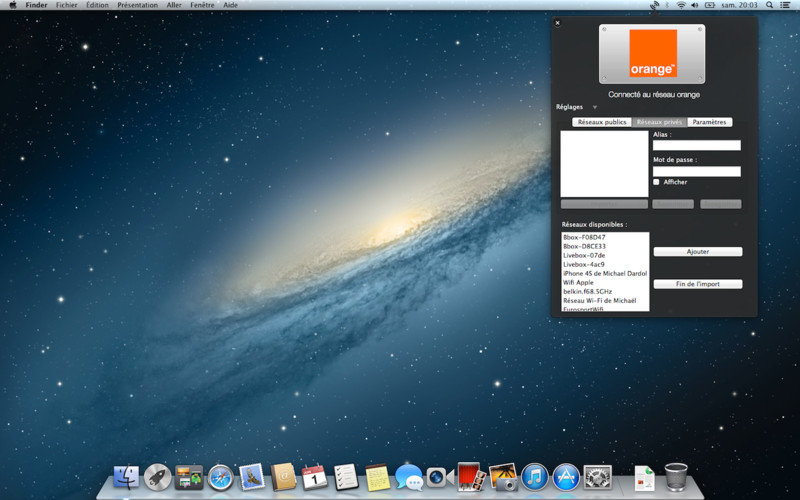Open the Présentation menu
800x500 pixels.
[x=137, y=5]
